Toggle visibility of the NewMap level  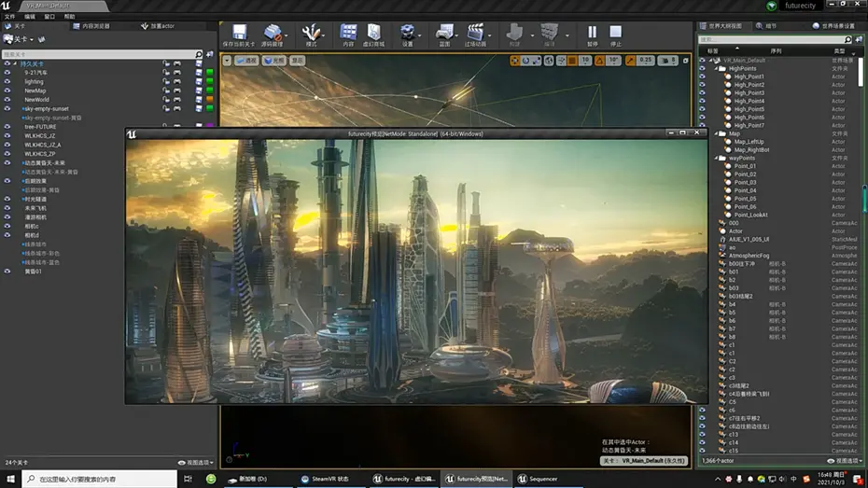click(7, 91)
